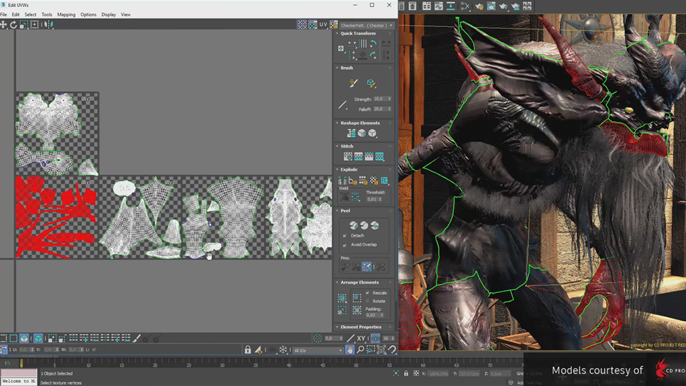
Task: Click the Pack Custom icon in Arrange Elements
Action: [x=342, y=298]
